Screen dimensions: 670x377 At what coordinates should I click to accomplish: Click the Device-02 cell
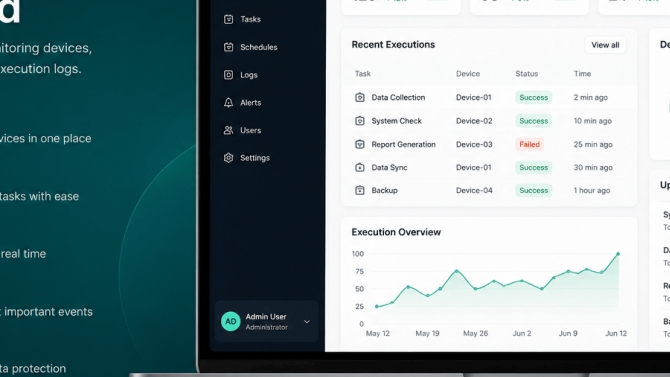474,121
